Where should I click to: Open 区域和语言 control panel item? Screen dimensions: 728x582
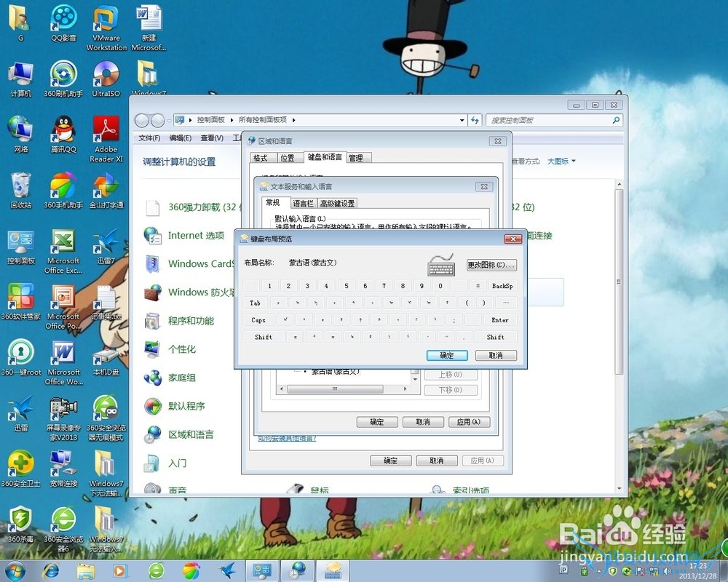pos(179,434)
